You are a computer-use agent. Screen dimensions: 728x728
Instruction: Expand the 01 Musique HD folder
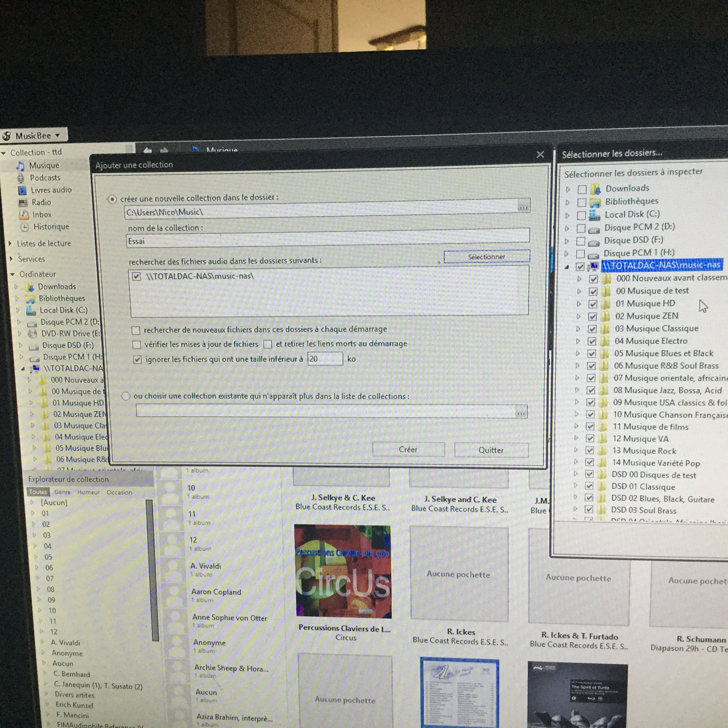[579, 304]
